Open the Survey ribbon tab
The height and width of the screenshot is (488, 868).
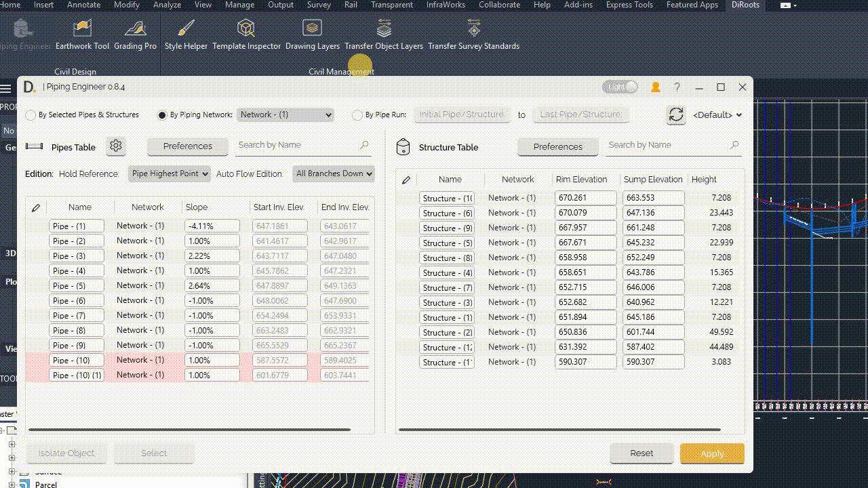(319, 5)
